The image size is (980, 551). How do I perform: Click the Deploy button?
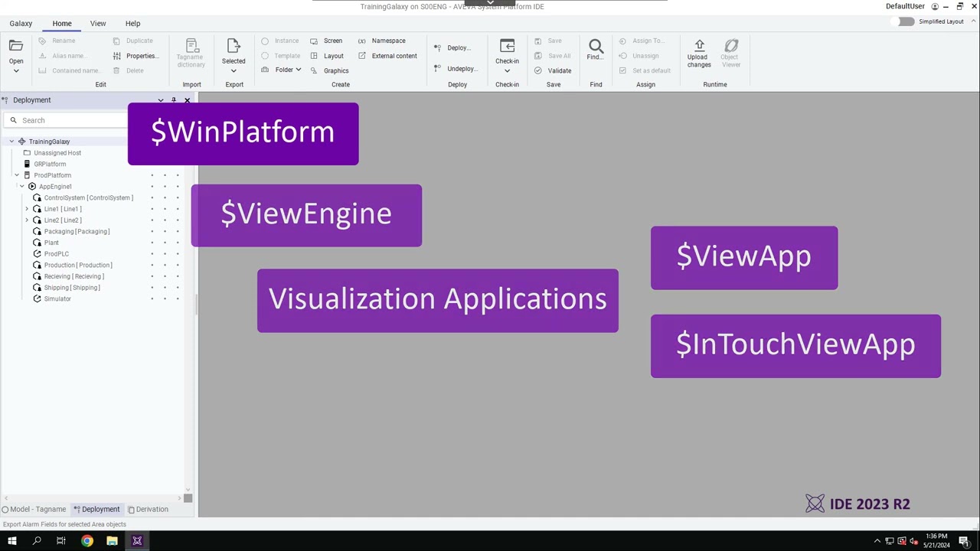(x=452, y=47)
